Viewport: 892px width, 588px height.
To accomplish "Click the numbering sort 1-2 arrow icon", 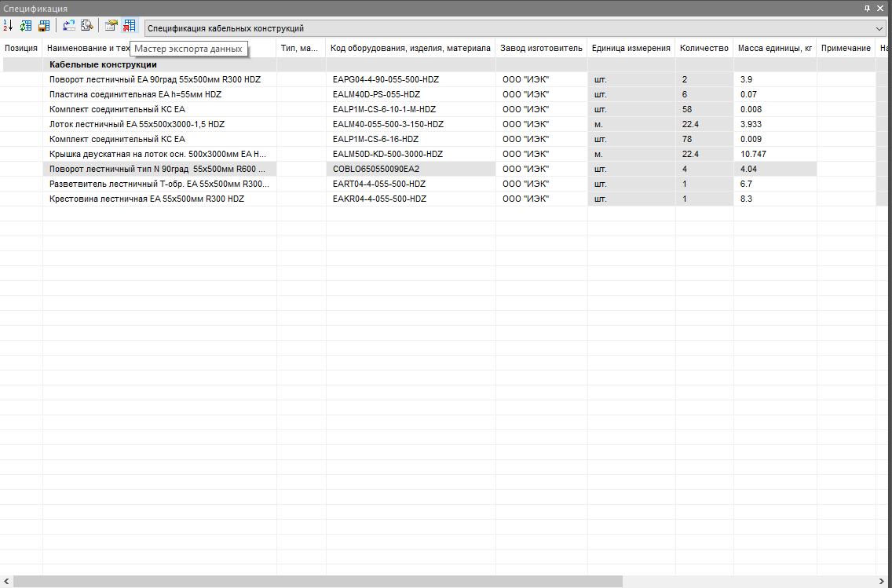I will [x=8, y=26].
